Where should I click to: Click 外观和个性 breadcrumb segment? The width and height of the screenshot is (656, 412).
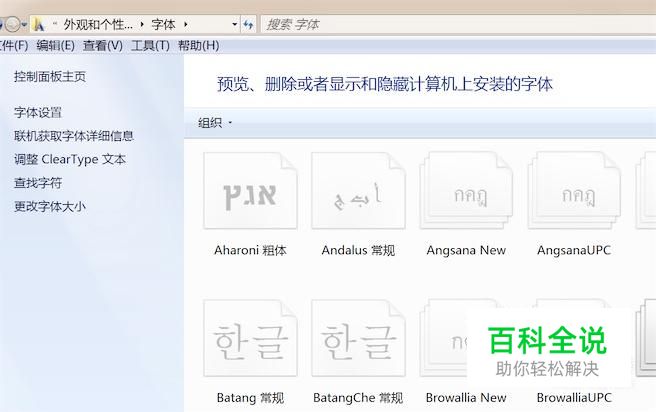(x=98, y=25)
